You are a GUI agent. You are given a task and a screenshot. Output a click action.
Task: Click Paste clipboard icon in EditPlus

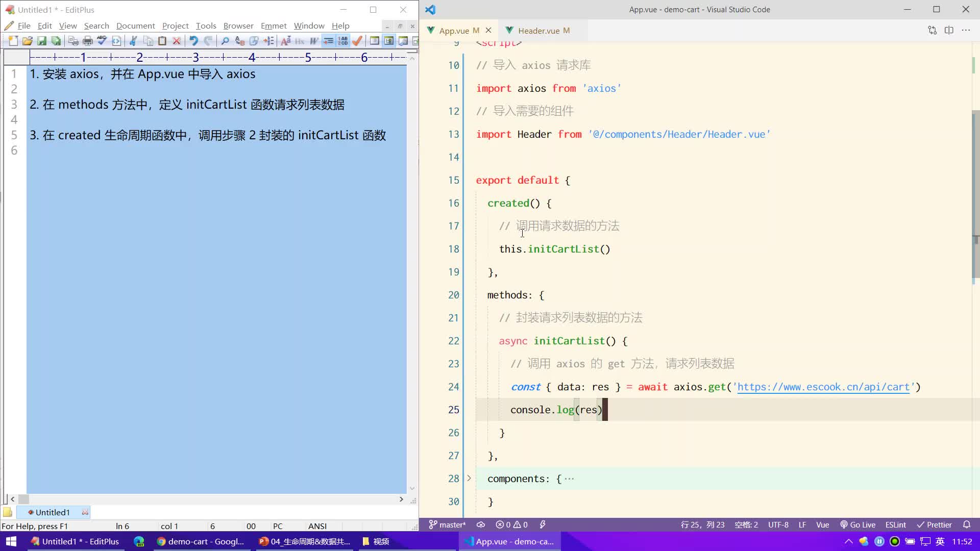click(162, 41)
